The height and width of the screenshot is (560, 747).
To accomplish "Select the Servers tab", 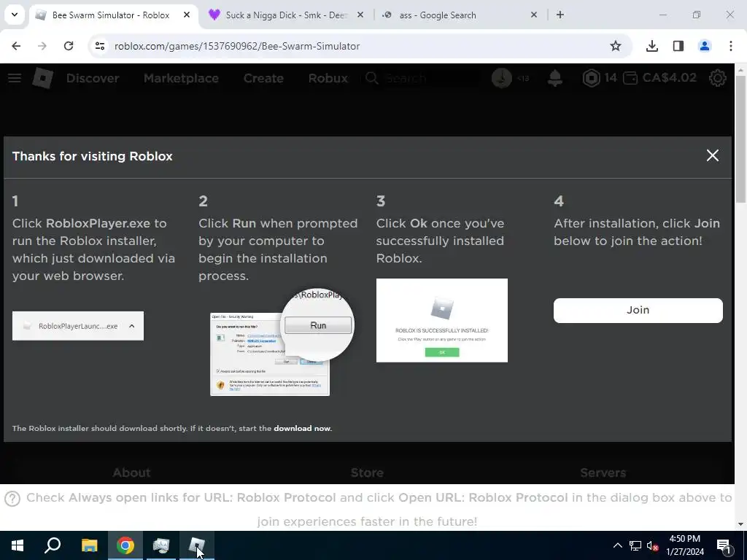I will click(x=603, y=472).
